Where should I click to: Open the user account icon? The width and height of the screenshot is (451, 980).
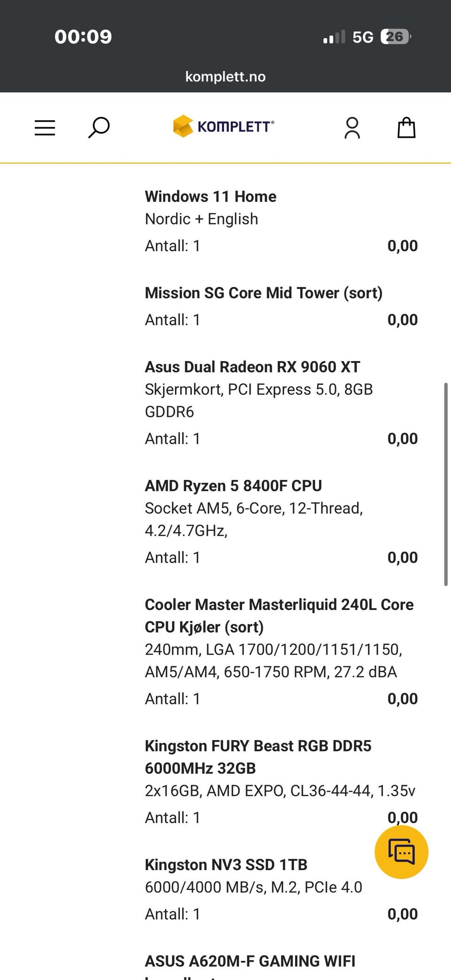[x=352, y=128]
